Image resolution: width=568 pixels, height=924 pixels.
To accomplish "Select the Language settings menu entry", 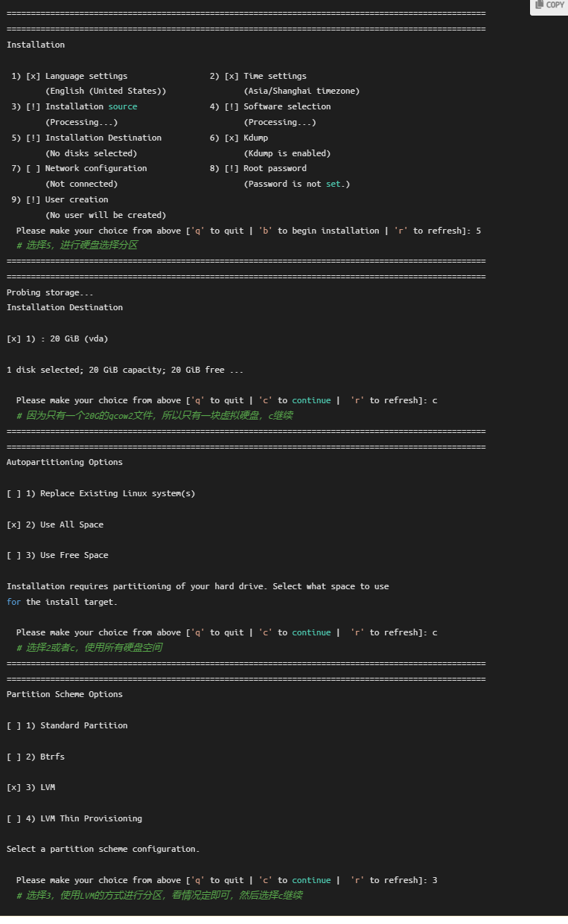I will click(x=86, y=76).
